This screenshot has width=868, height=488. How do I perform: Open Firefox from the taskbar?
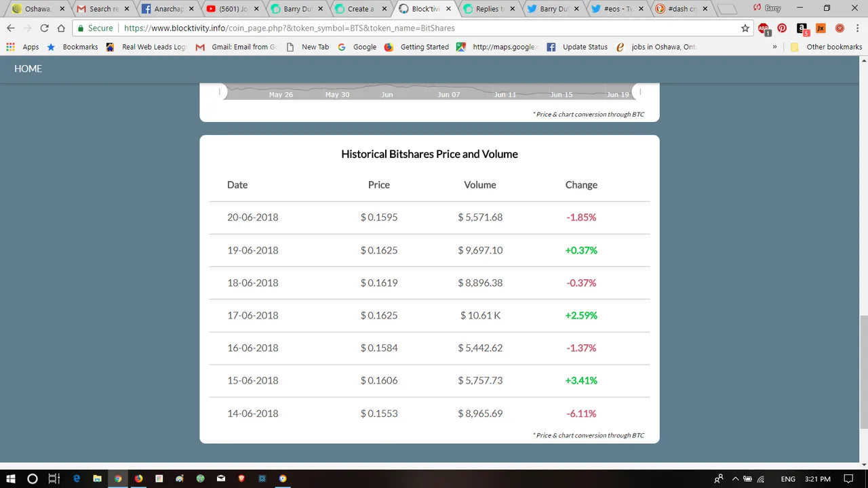point(138,479)
